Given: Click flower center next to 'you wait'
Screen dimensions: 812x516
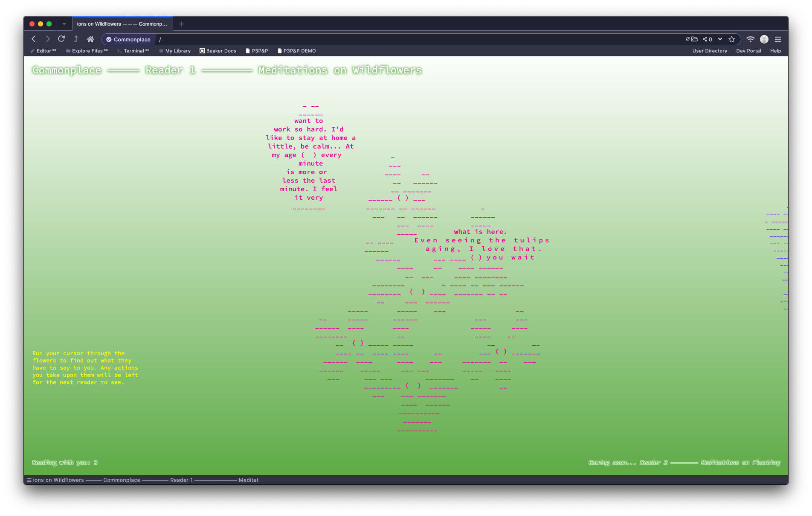Looking at the screenshot, I should point(476,257).
